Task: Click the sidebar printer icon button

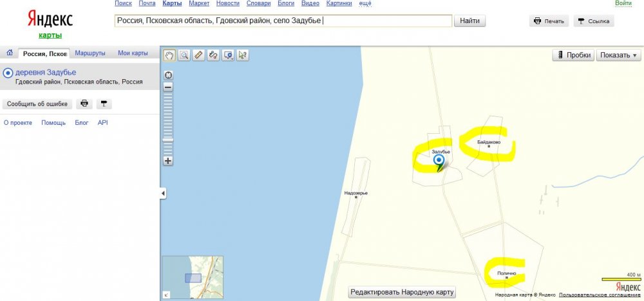Action: [84, 104]
